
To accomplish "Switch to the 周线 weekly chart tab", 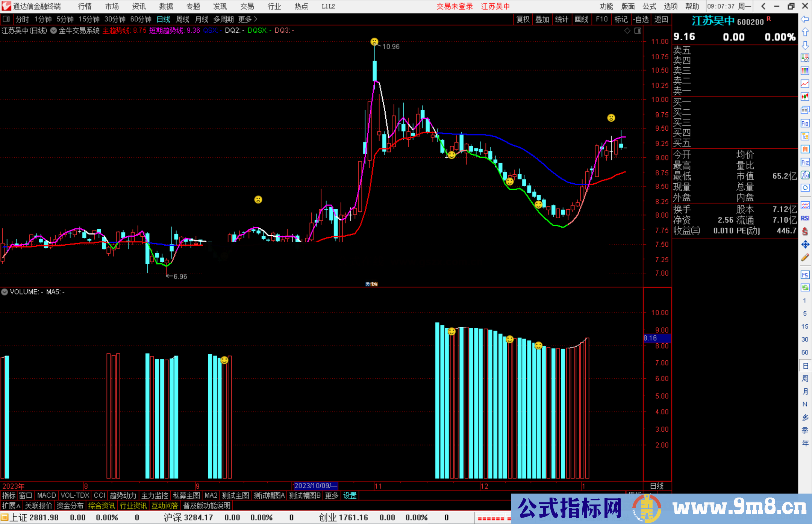I will [183, 19].
